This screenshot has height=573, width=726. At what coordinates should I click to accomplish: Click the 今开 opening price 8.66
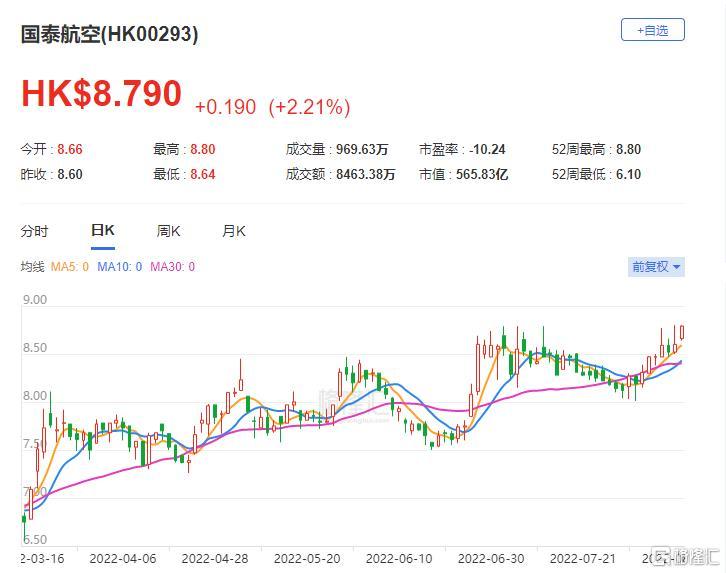coord(70,149)
